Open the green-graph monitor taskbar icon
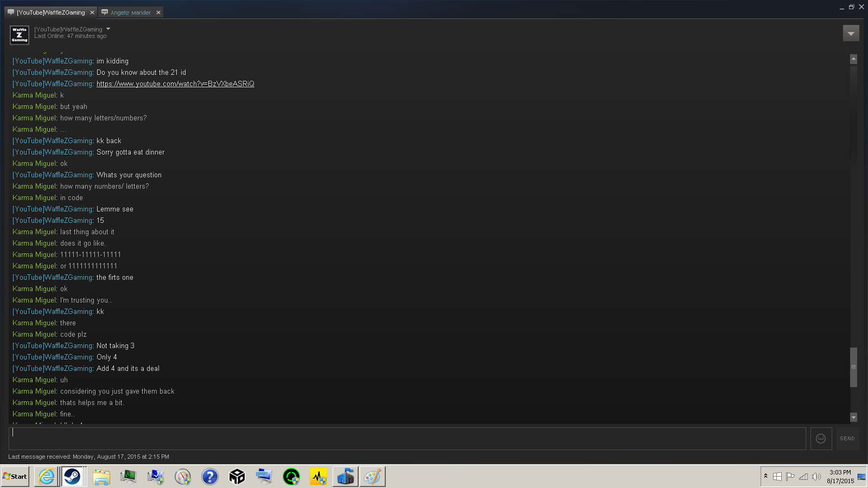 point(129,477)
